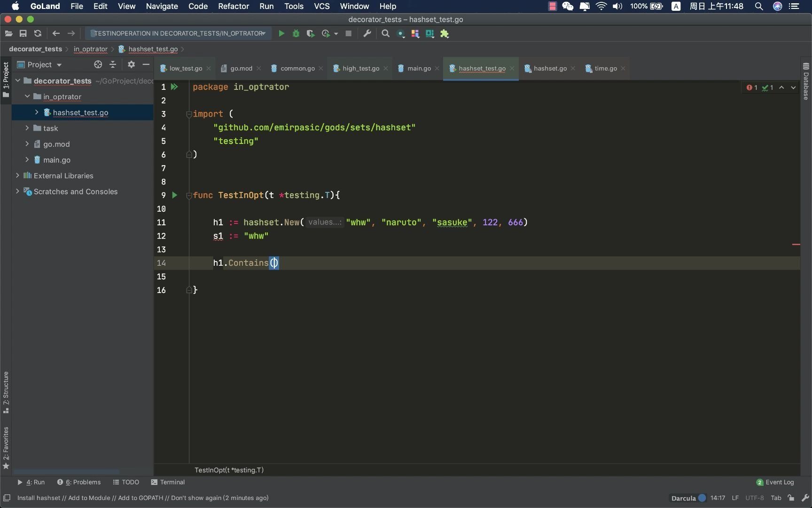This screenshot has width=812, height=508.
Task: Open Project panel settings gear
Action: pos(131,64)
